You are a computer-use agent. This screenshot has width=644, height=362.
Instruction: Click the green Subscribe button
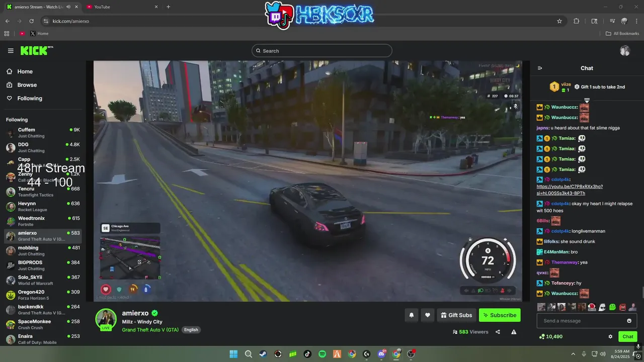[500, 315]
